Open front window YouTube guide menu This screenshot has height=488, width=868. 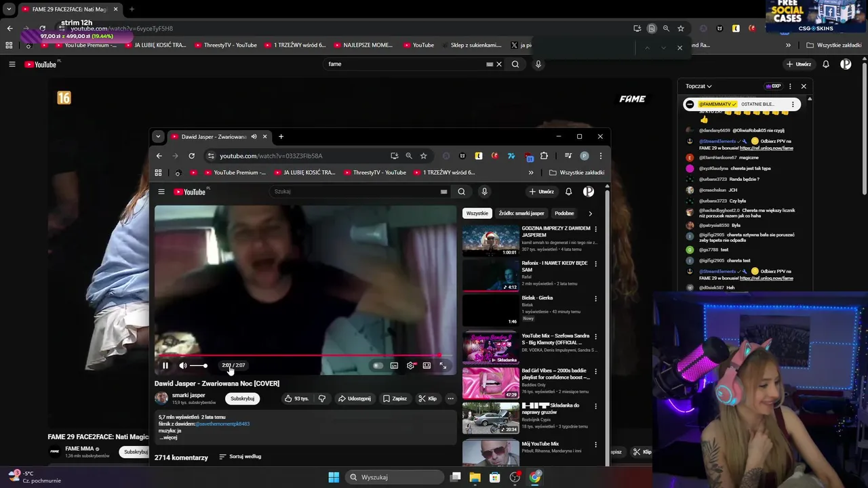161,192
